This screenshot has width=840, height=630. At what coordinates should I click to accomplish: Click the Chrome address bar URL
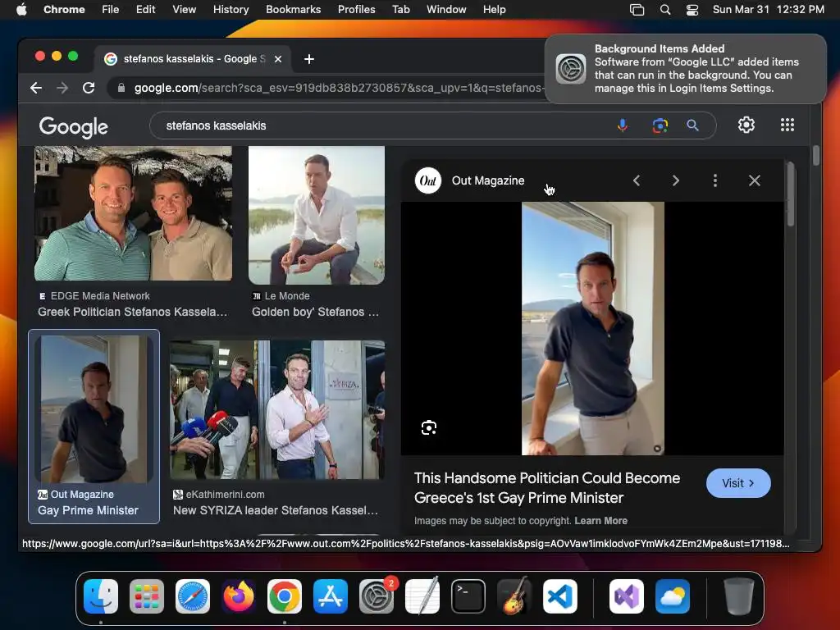click(339, 88)
